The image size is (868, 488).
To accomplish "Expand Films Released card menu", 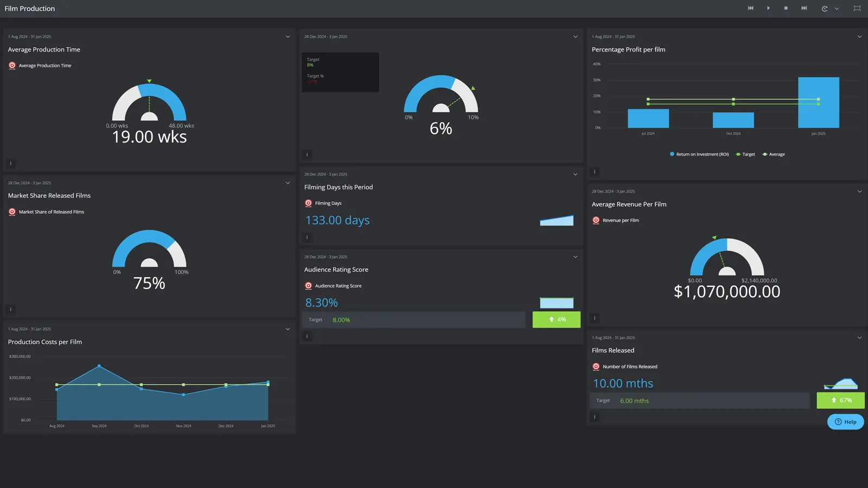I will (859, 338).
